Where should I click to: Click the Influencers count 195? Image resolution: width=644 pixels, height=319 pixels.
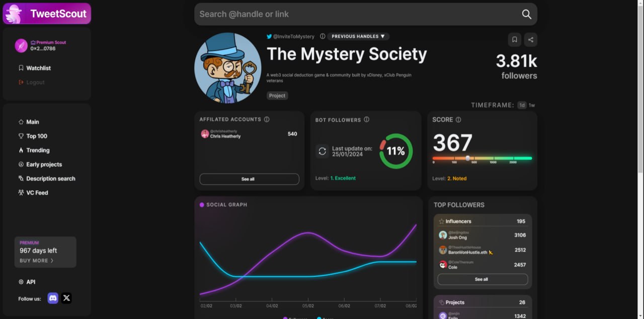coord(521,221)
